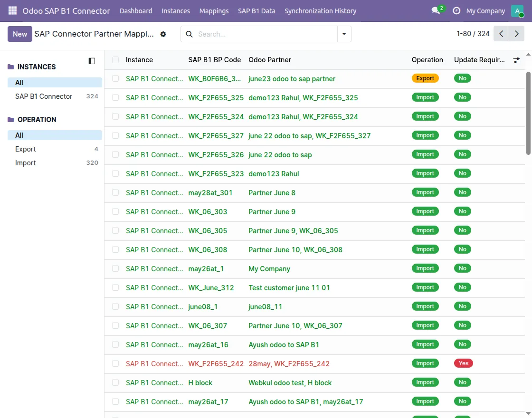Screen dimensions: 532x418
Task: Check the row WK_06_303 checkbox
Action: click(x=115, y=212)
